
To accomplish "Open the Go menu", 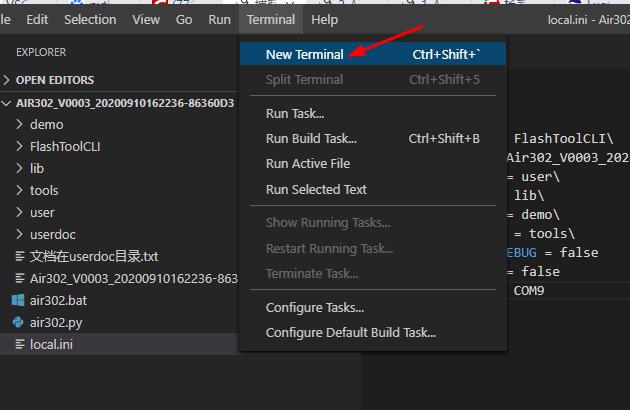I will 184,19.
